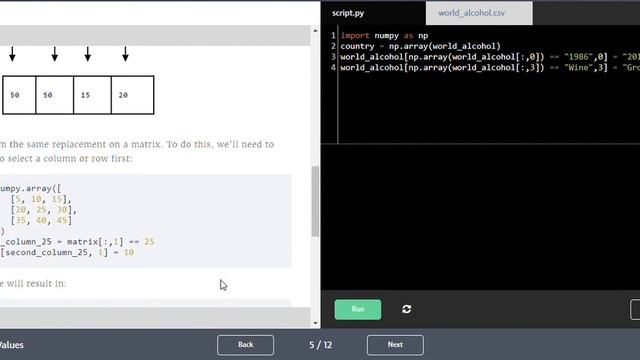Click the array cell containing 15

coord(92,95)
